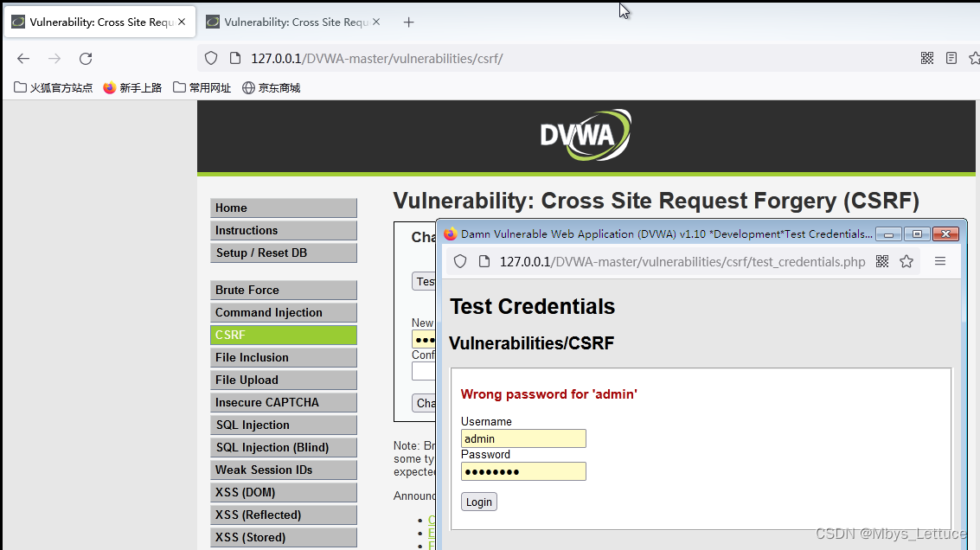The width and height of the screenshot is (980, 550).
Task: Toggle reader view icon in main toolbar
Action: [951, 58]
